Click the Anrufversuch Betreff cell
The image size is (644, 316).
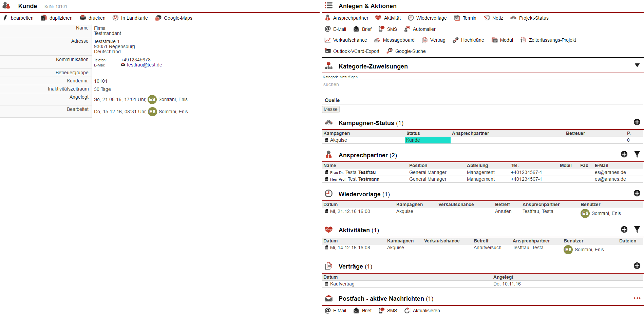487,248
